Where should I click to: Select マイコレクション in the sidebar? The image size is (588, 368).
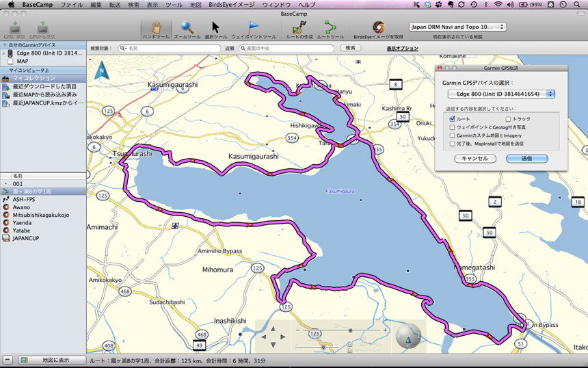coord(43,78)
